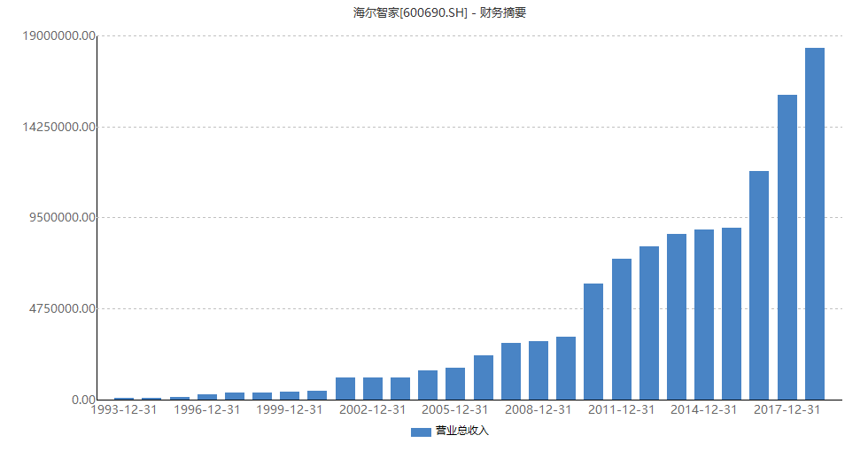Click the x-axis date 1993-12-31
Image resolution: width=868 pixels, height=451 pixels.
124,410
